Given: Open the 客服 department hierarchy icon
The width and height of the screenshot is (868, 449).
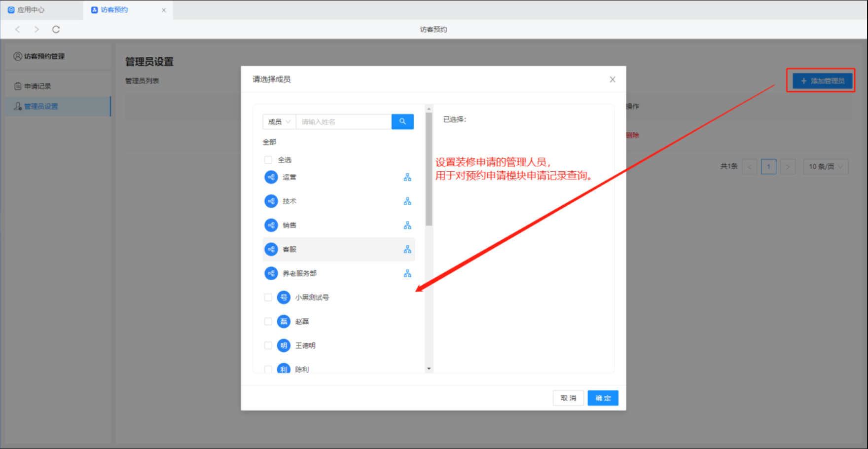Looking at the screenshot, I should tap(407, 250).
